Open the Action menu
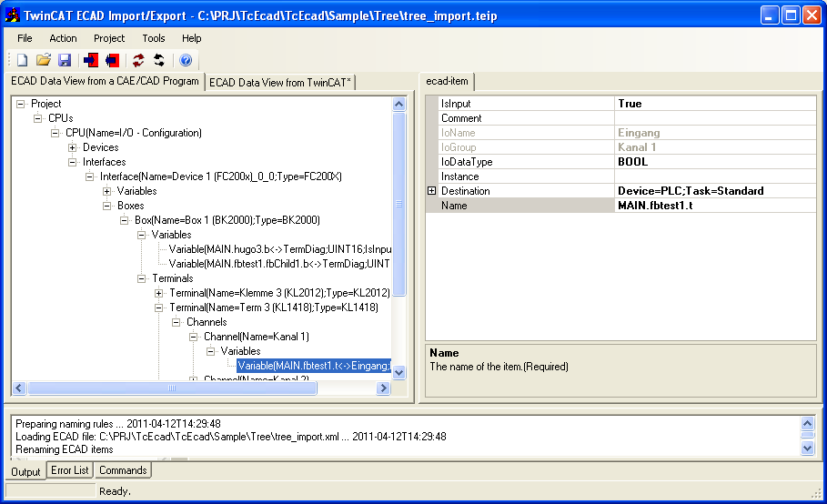The image size is (827, 504). pos(63,38)
